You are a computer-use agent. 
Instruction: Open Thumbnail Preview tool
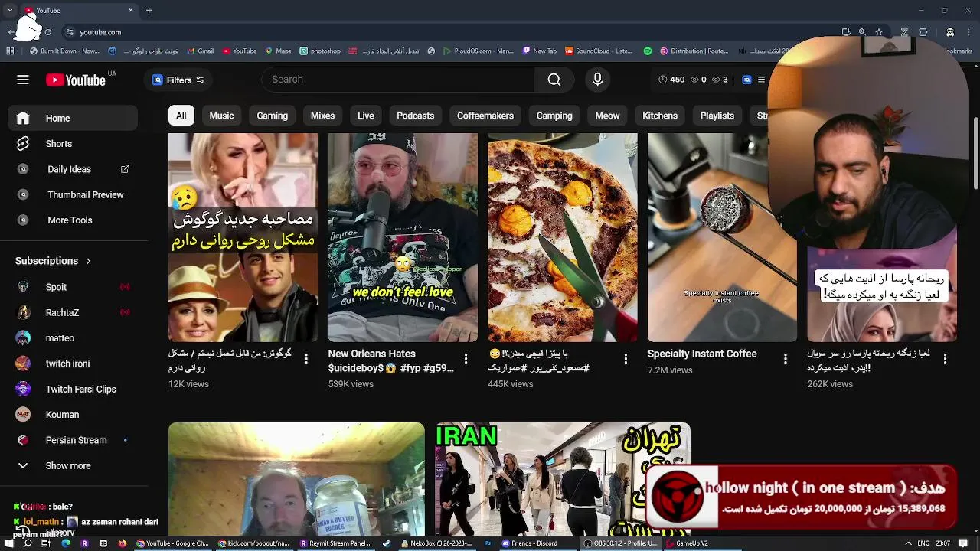click(x=73, y=194)
